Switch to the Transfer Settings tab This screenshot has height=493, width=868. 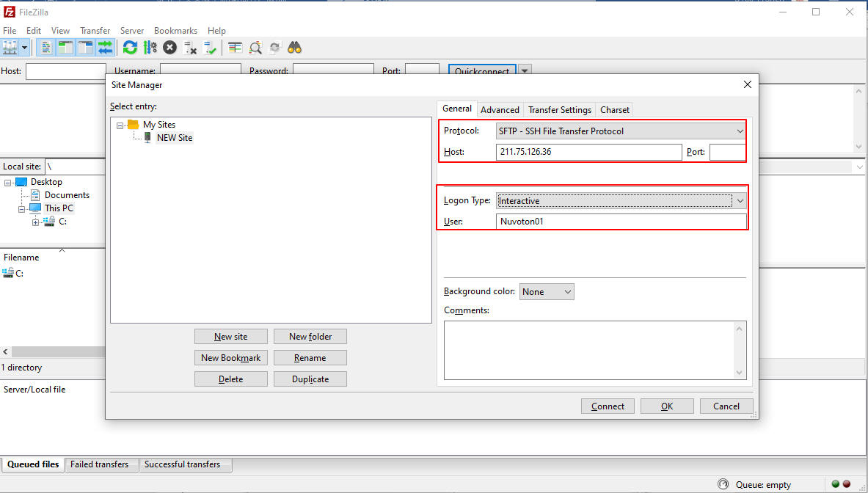point(559,110)
